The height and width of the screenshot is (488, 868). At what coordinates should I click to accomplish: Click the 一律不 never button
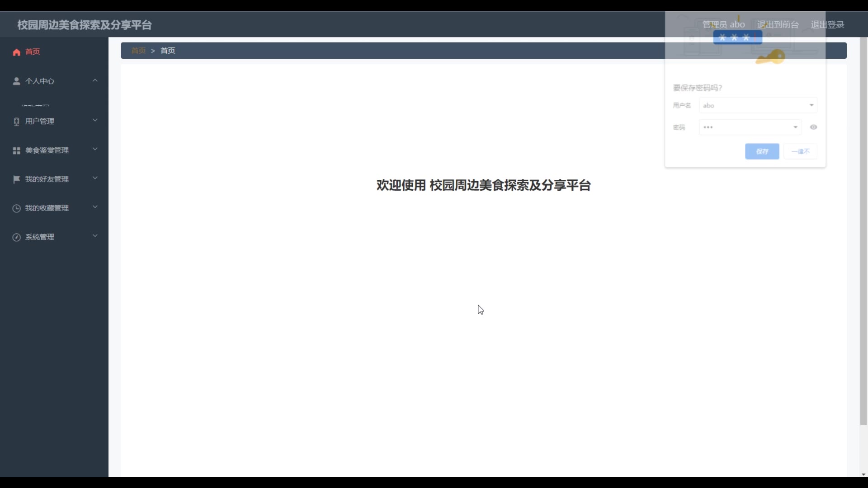click(x=800, y=151)
